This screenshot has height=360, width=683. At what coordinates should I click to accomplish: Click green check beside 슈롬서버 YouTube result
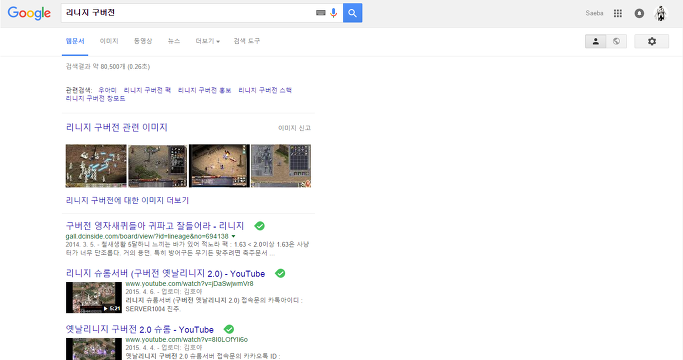pos(280,273)
